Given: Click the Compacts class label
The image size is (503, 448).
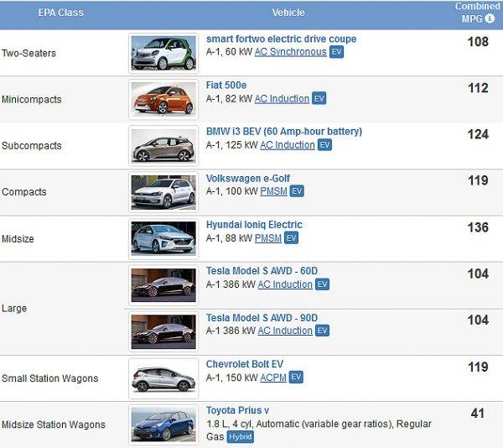Looking at the screenshot, I should pos(24,192).
